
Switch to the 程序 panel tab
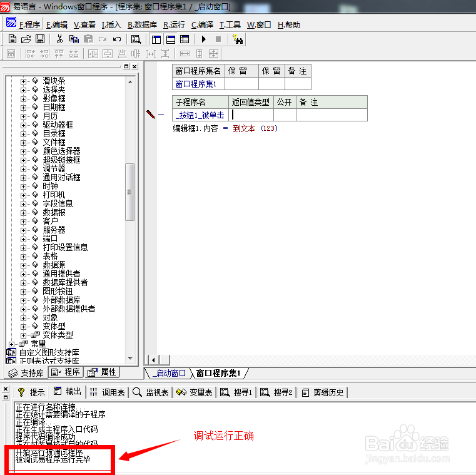coord(66,372)
